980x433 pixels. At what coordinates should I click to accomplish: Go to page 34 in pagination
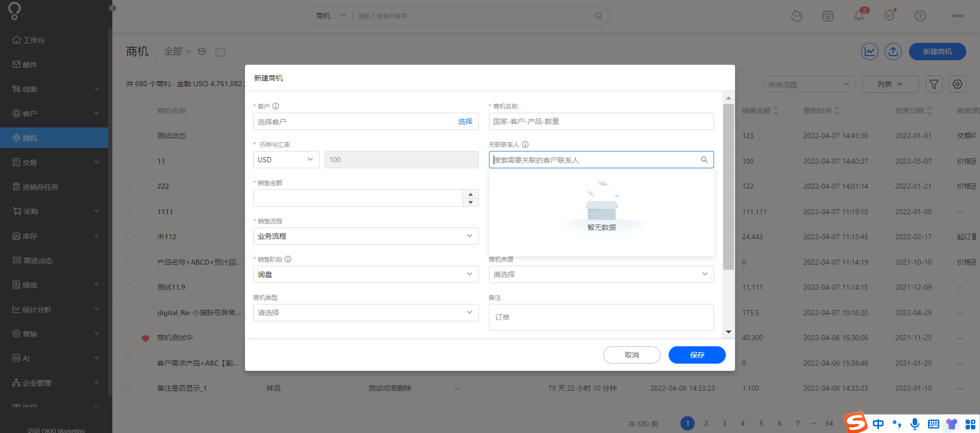click(829, 423)
